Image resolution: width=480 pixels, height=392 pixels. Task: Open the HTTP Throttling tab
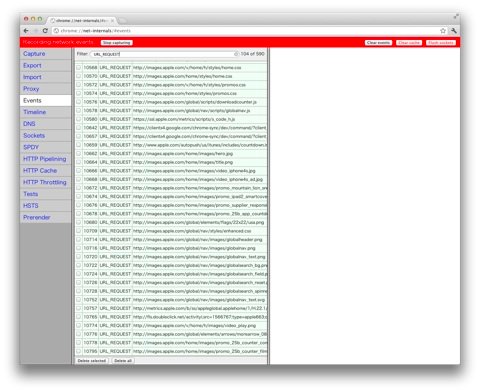(45, 182)
